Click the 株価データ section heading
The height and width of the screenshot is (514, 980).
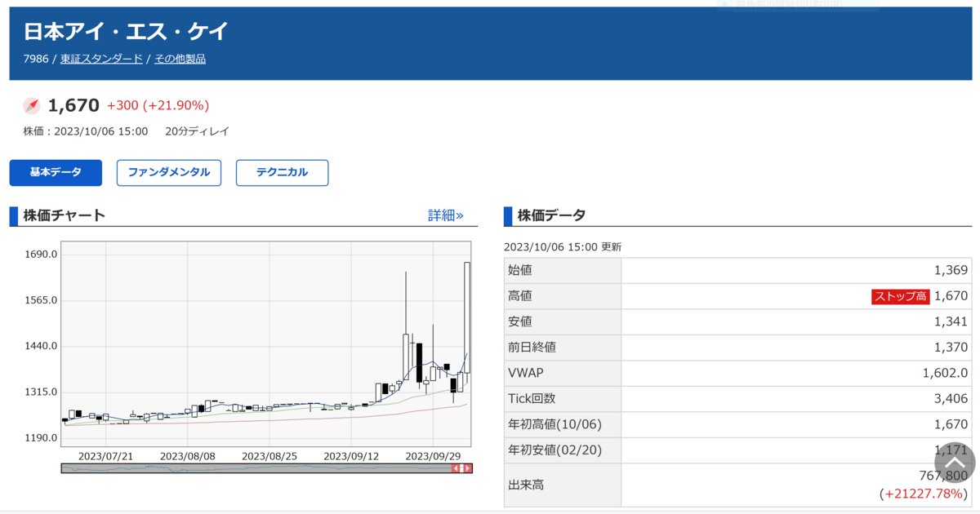click(551, 215)
